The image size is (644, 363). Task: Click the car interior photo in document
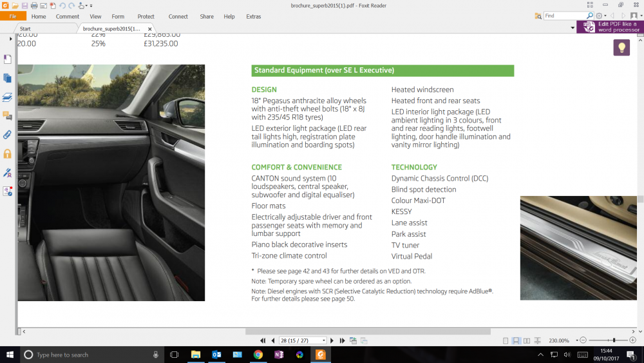point(111,182)
